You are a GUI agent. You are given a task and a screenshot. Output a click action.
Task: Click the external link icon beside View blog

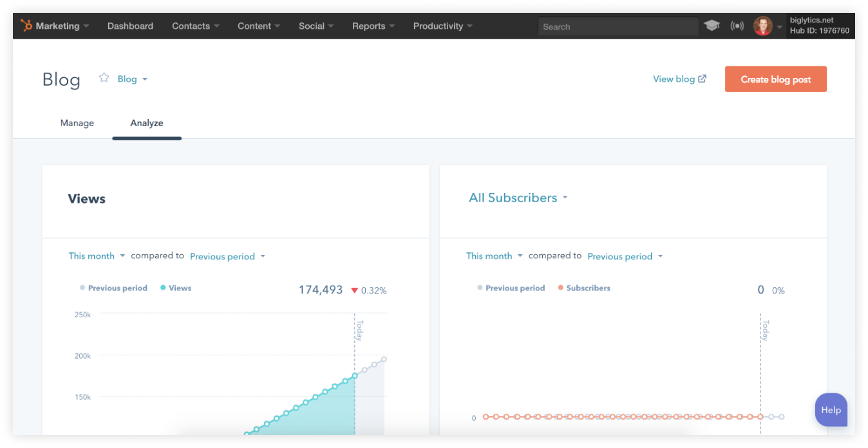(x=703, y=79)
